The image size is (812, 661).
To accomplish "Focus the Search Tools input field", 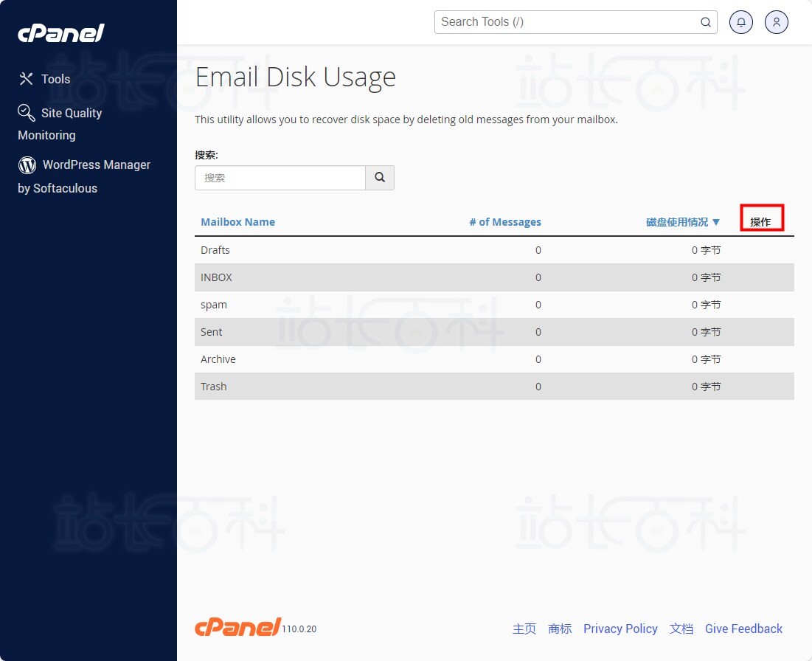I will pyautogui.click(x=568, y=22).
